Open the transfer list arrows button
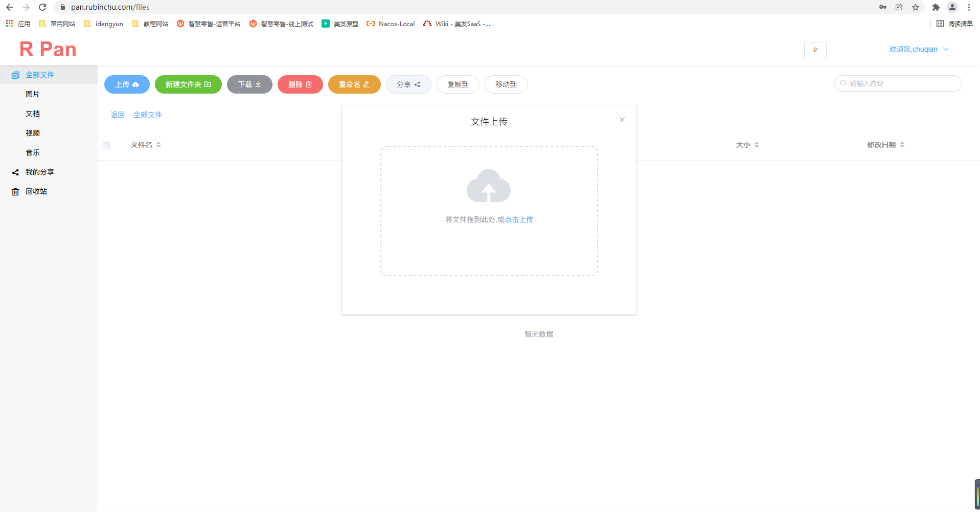This screenshot has height=512, width=980. 815,50
